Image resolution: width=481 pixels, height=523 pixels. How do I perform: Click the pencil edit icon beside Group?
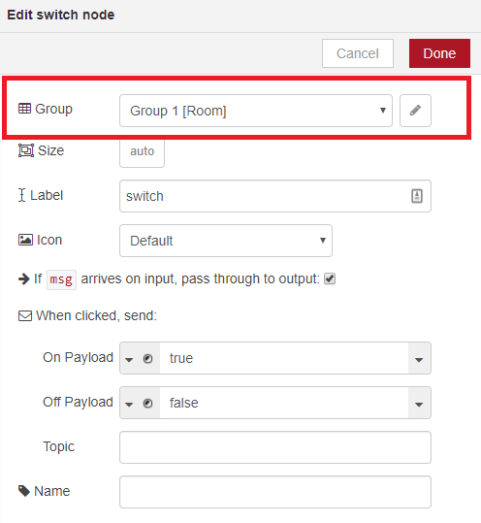[415, 110]
